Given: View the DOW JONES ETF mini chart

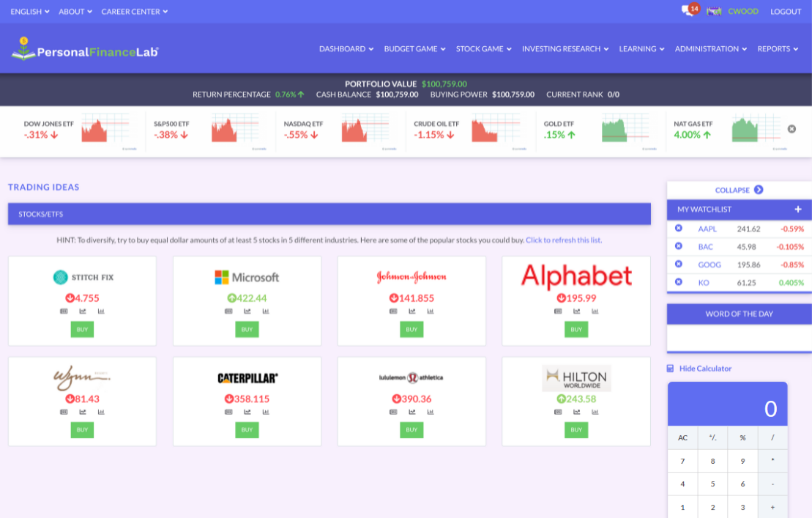Looking at the screenshot, I should 105,128.
